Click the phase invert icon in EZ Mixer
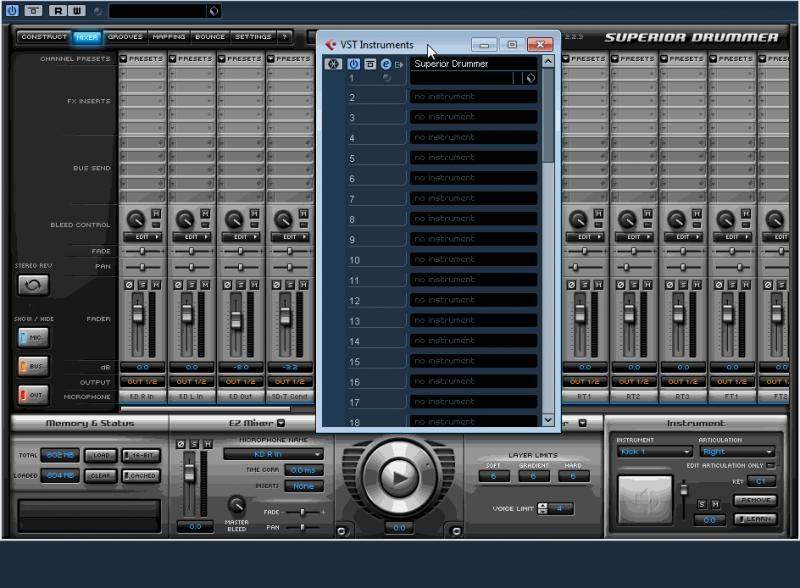Viewport: 800px width, 588px height. [x=181, y=444]
